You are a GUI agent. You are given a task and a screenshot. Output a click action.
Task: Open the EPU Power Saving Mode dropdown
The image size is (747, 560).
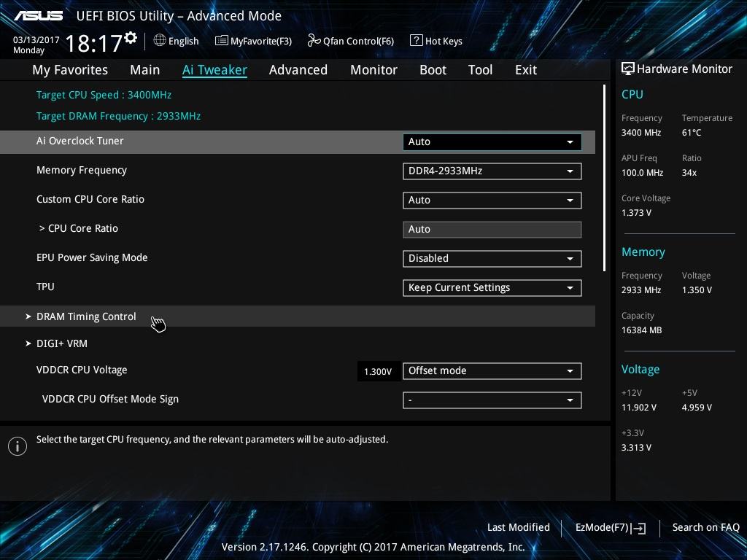[x=492, y=259]
